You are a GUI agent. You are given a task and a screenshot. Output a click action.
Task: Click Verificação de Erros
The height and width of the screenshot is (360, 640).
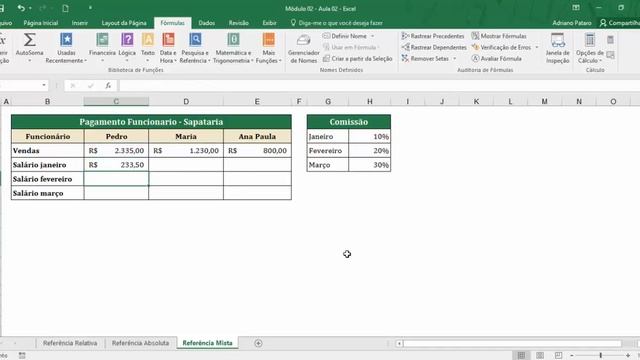[502, 47]
